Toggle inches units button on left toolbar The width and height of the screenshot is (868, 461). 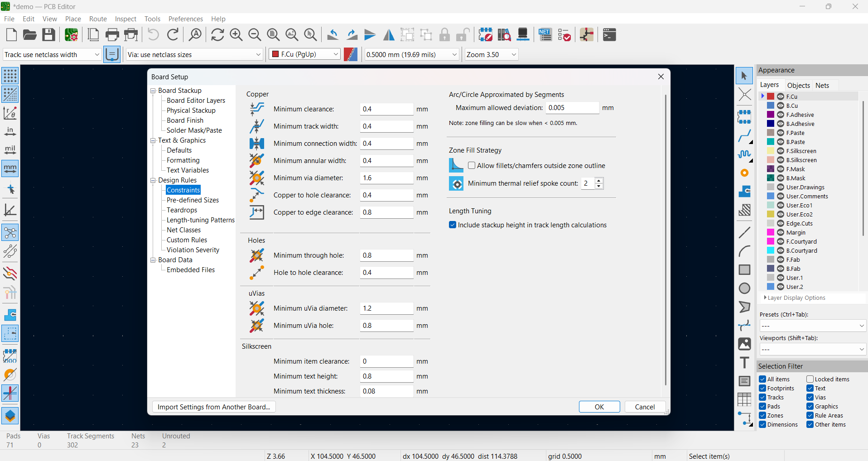(10, 131)
